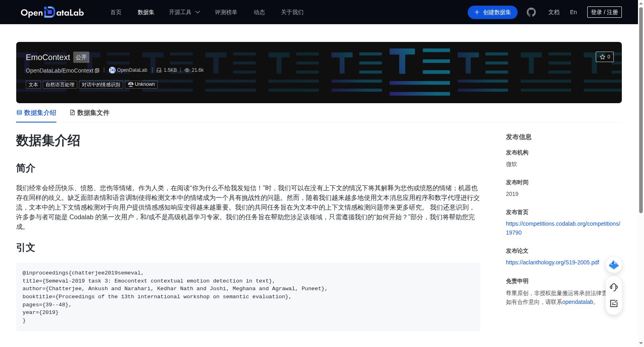Image resolution: width=644 pixels, height=347 pixels.
Task: Copy the OpenDataLab/EmoContext path icon
Action: coord(97,71)
